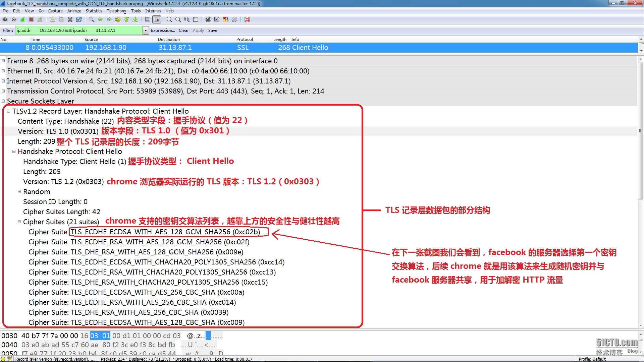Viewport: 644px width, 362px height.
Task: Open the Coloring rules icon
Action: 226,19
